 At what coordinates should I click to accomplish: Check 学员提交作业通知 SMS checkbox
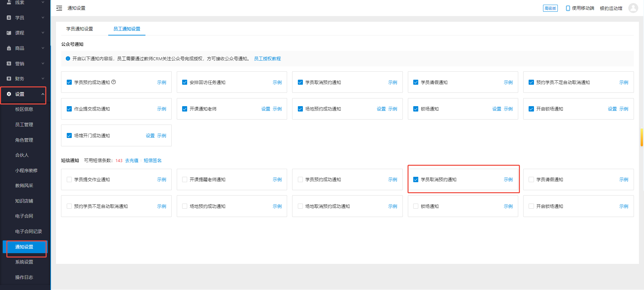69,179
